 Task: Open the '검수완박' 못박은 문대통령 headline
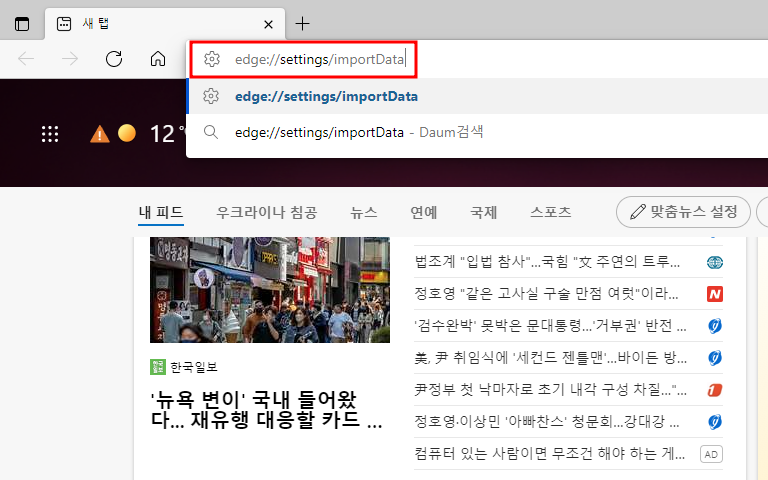[550, 326]
